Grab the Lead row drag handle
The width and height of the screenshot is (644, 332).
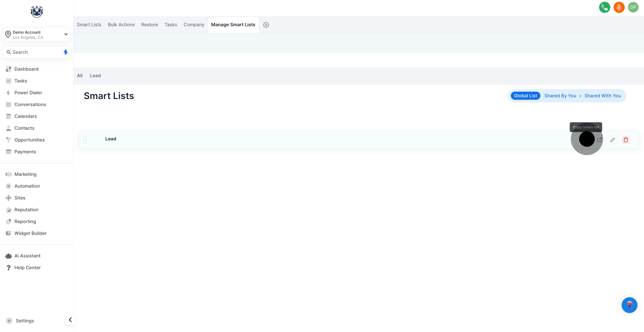tap(85, 140)
